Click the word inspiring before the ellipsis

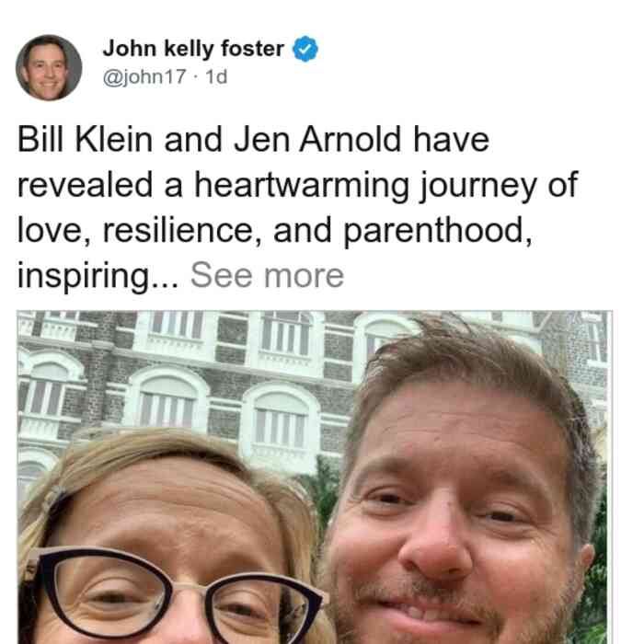pos(83,276)
